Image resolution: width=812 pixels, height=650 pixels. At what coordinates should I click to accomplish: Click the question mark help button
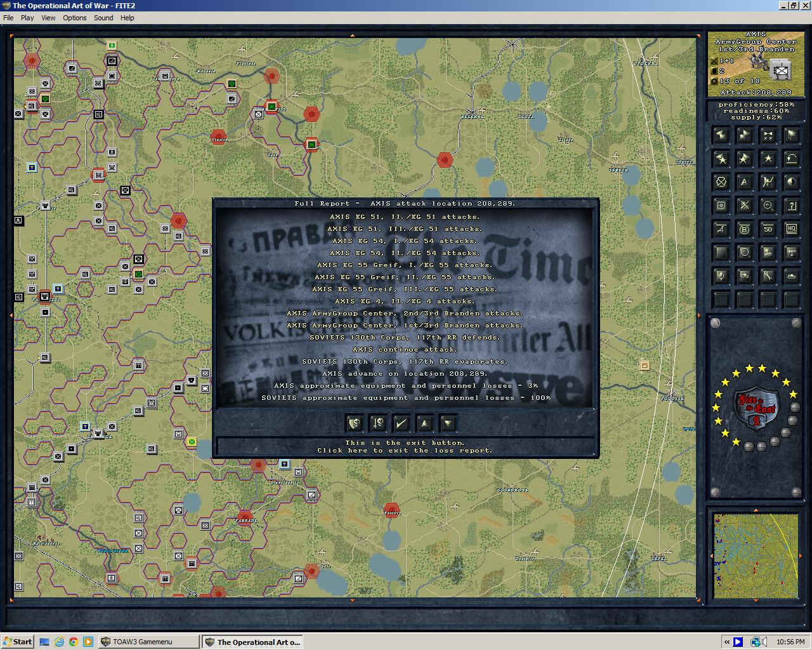click(x=792, y=206)
